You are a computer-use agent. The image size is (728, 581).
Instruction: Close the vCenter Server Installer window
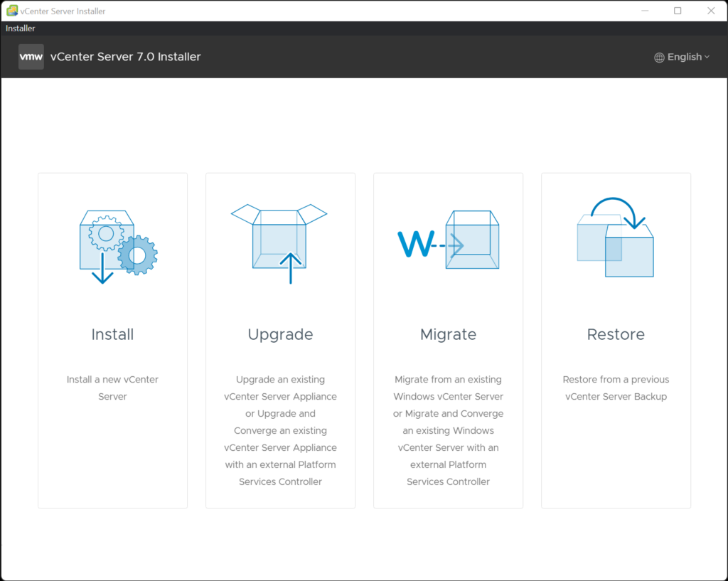click(711, 11)
